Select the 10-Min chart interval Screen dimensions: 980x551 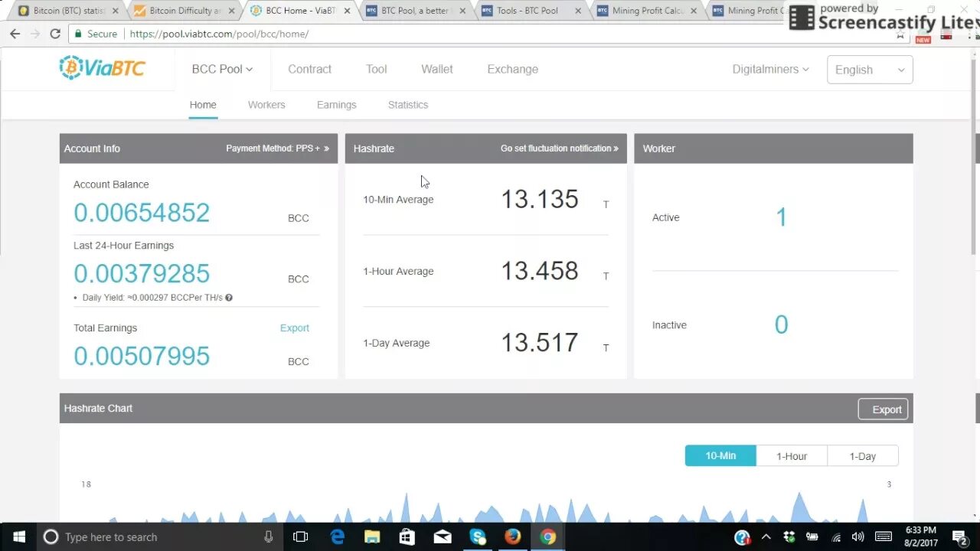click(x=720, y=455)
